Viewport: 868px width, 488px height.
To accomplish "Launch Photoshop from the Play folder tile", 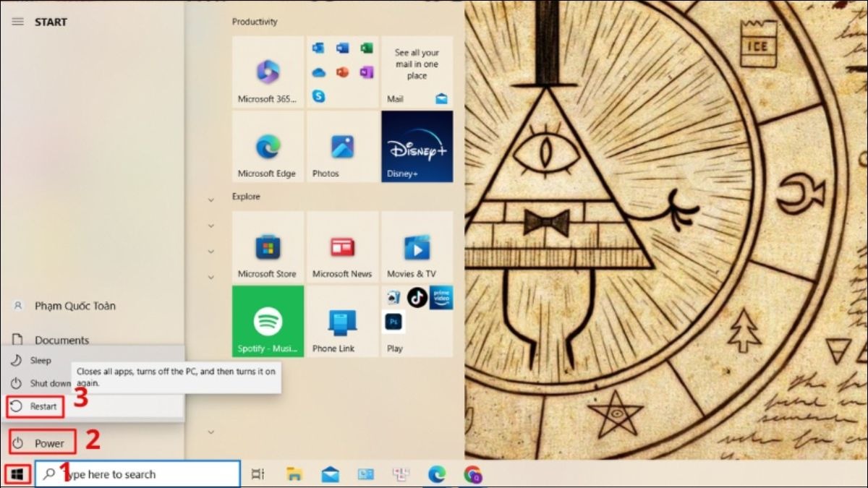I will click(393, 320).
